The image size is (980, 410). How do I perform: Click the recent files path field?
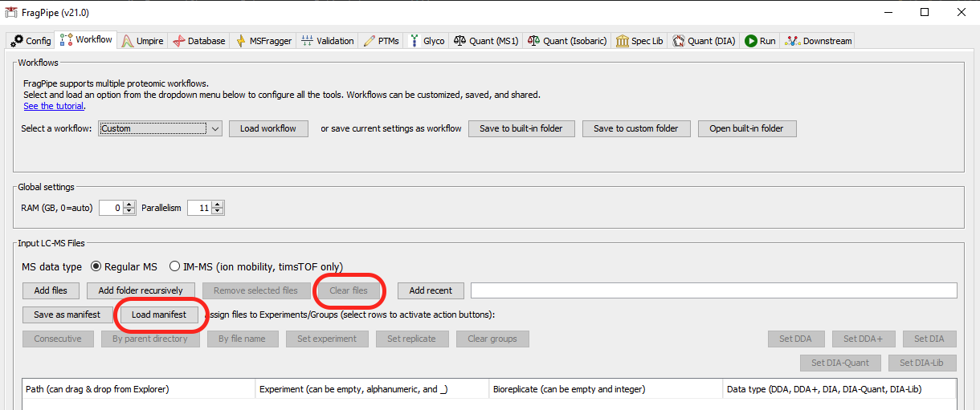pos(714,290)
